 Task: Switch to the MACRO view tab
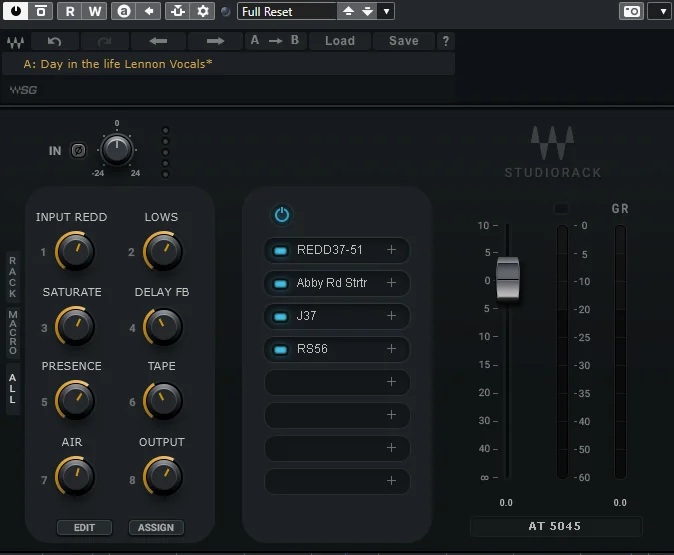tap(13, 332)
